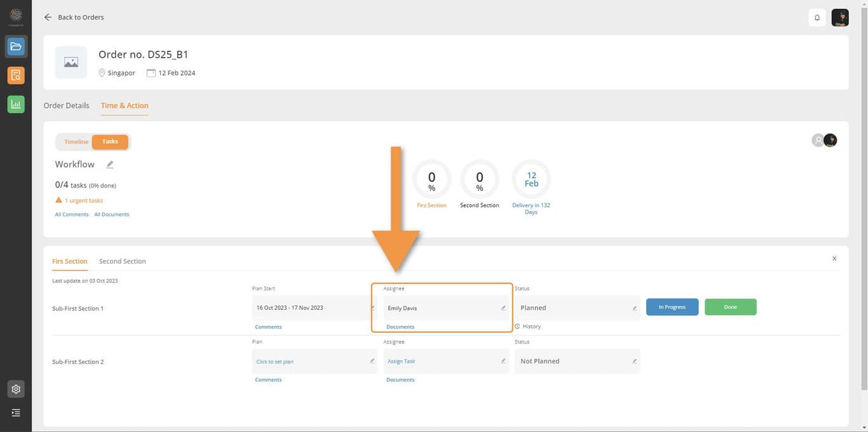
Task: Click the Second Section 0% progress circle
Action: [x=479, y=179]
